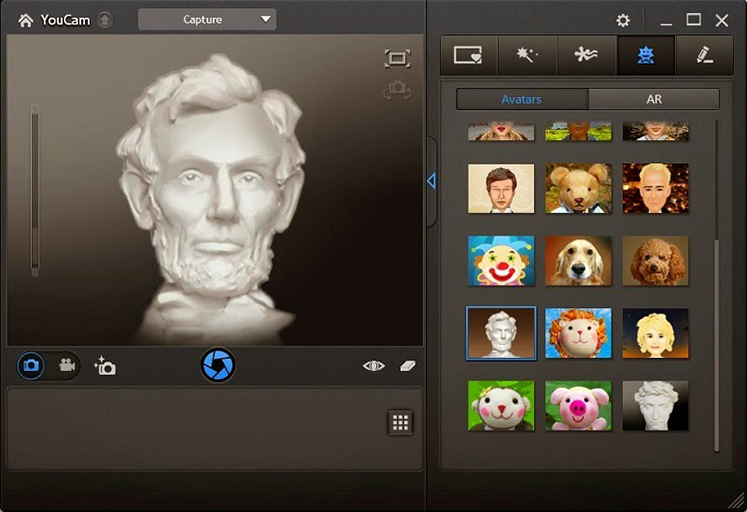The height and width of the screenshot is (512, 747).
Task: Choose the clown avatar
Action: tap(501, 261)
